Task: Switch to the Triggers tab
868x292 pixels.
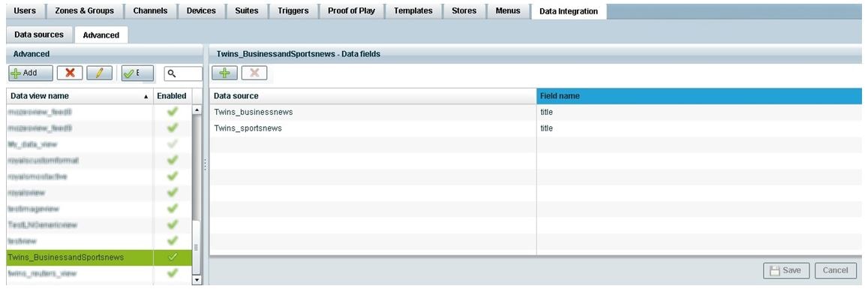Action: click(293, 11)
